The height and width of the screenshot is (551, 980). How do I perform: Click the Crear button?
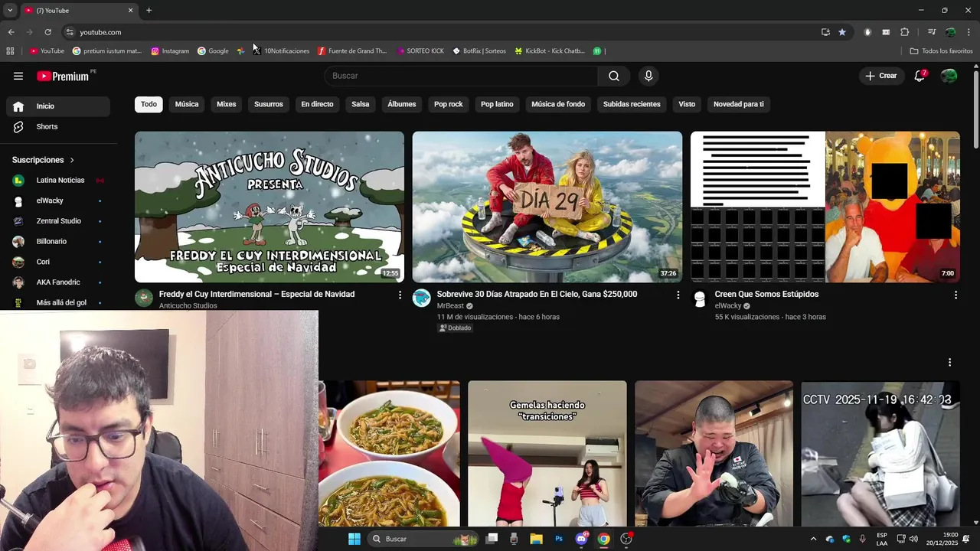click(881, 76)
